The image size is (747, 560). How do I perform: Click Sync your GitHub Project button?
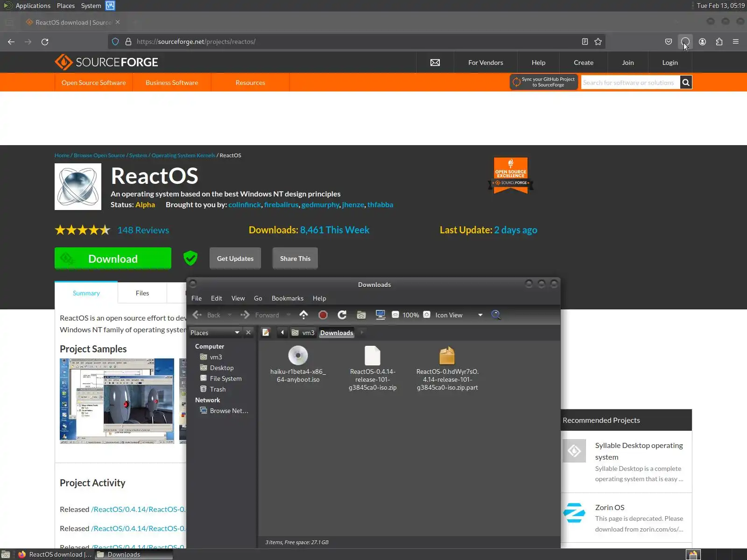tap(544, 82)
